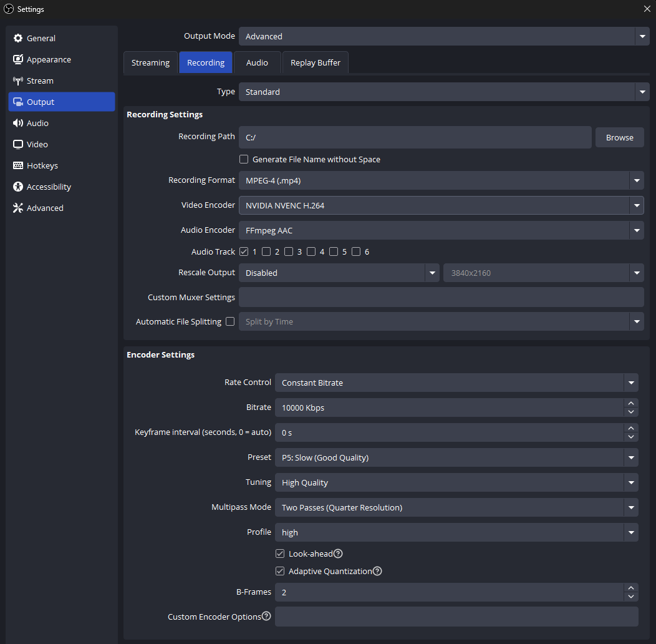Open the Preset dropdown
Viewport: 656px width, 644px height.
tap(456, 457)
